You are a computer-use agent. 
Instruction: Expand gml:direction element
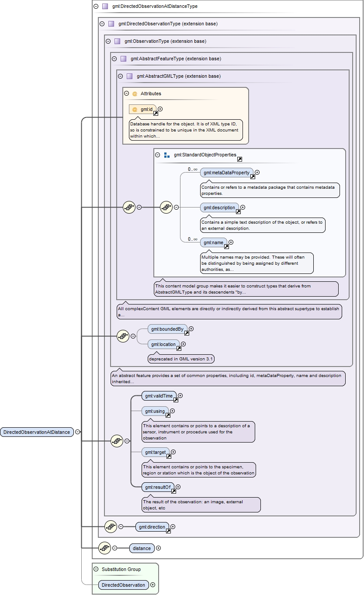tap(173, 527)
